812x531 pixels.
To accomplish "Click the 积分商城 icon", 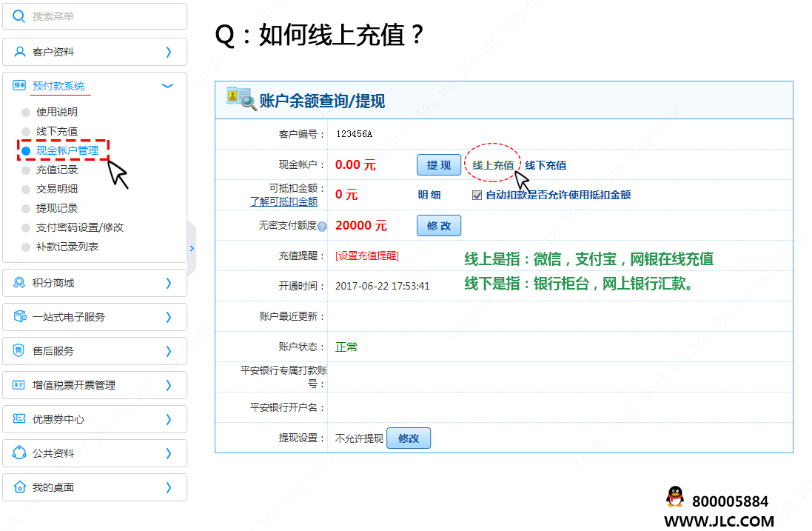I will coord(20,283).
